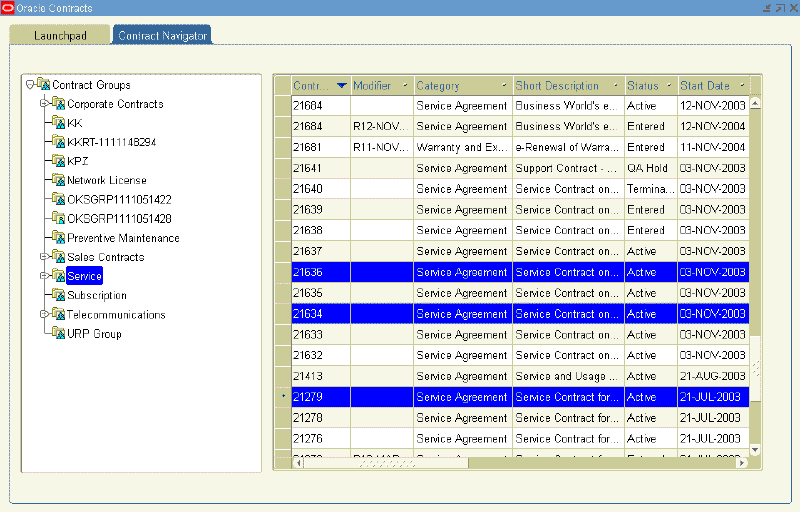Select the Network License tree item

point(107,180)
